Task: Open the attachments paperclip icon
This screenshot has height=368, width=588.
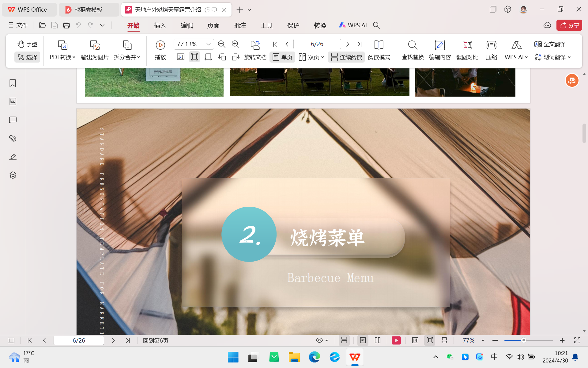Action: pyautogui.click(x=13, y=138)
